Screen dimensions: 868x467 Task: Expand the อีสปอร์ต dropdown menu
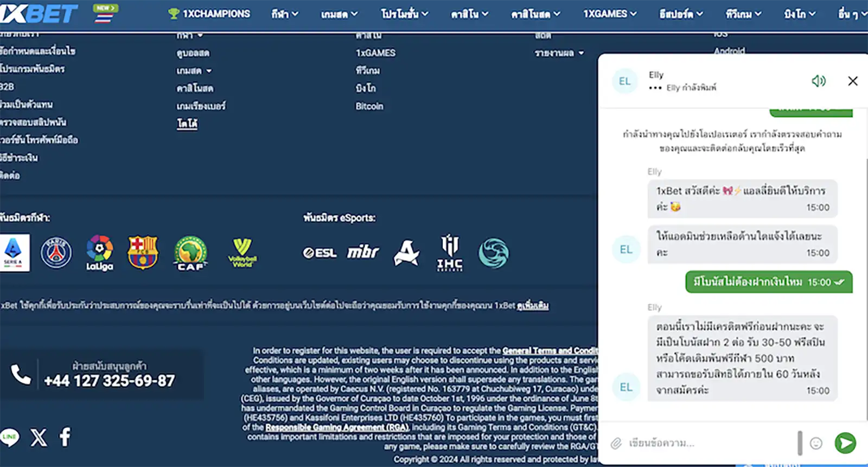click(x=681, y=14)
